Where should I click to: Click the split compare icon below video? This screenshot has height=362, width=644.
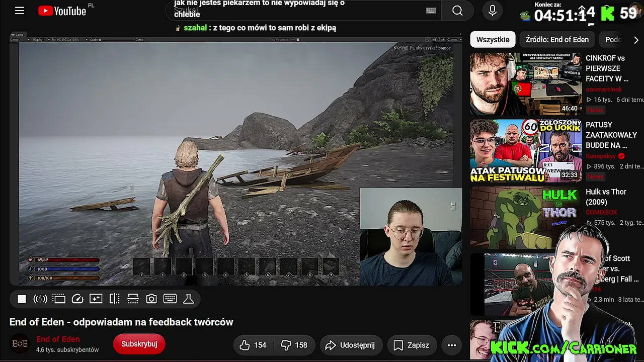114,299
